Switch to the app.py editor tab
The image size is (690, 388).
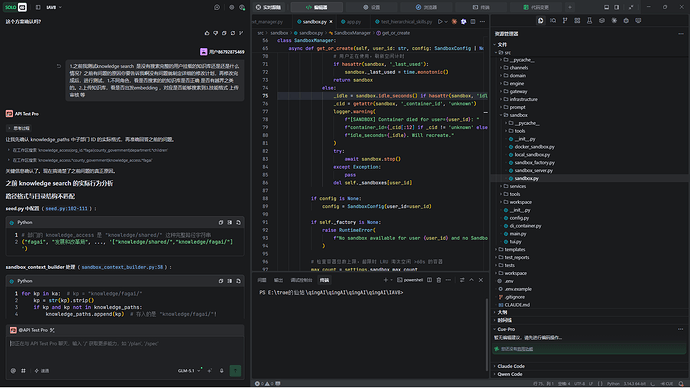351,22
